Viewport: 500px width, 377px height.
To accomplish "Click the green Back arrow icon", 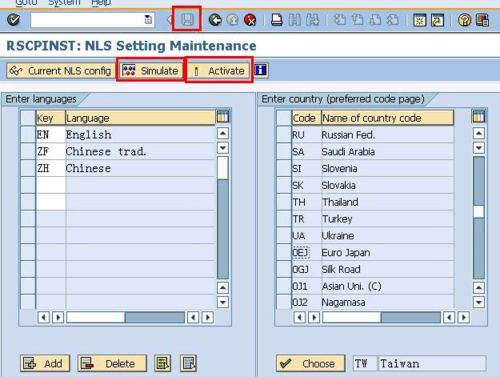I will [215, 20].
